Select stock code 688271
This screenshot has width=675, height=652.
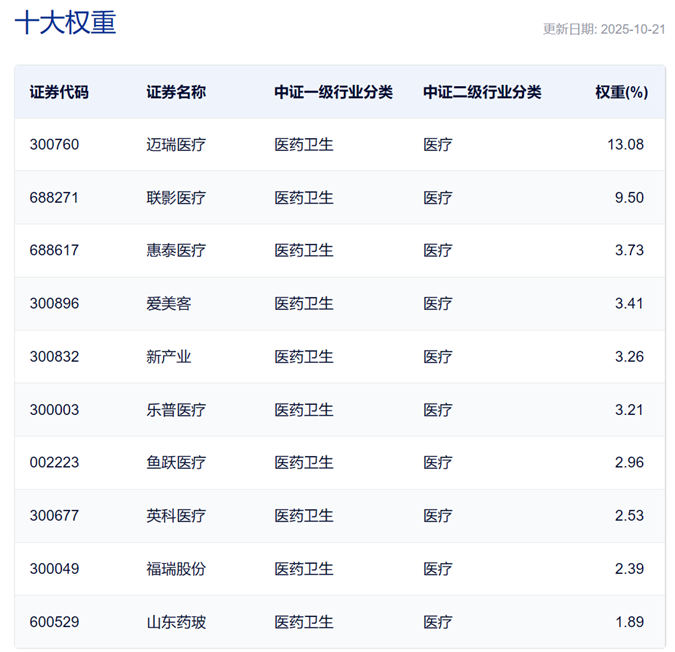coord(54,198)
